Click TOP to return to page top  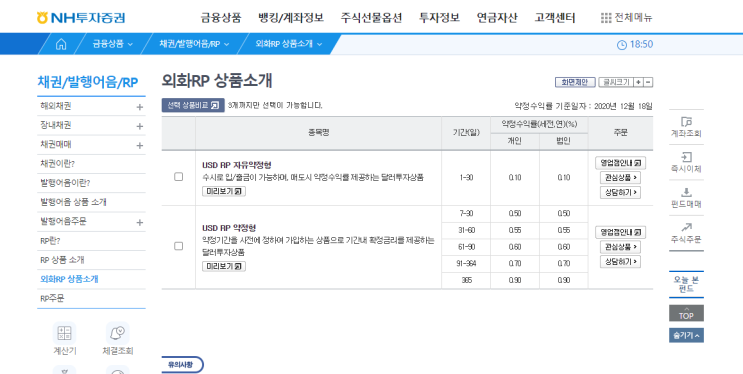click(686, 313)
